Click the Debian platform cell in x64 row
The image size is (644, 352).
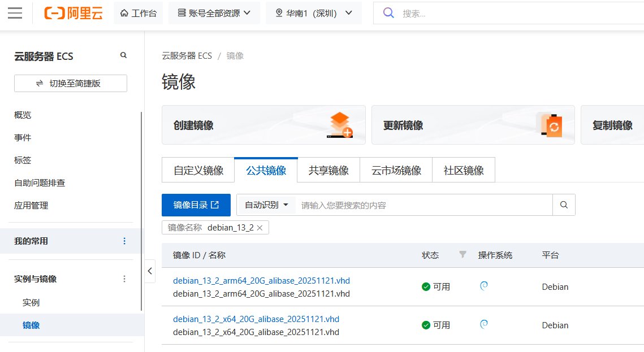[555, 325]
